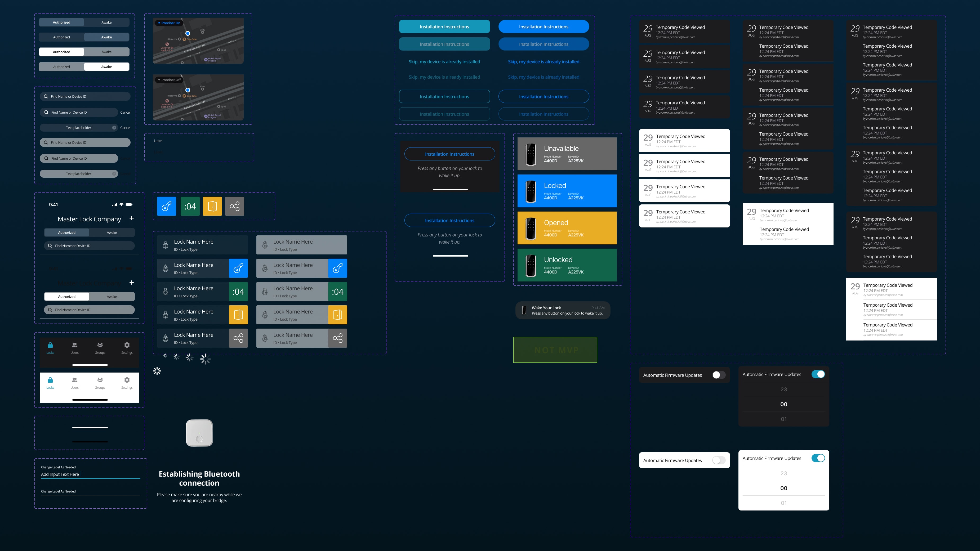Open the yellow Opened status card
Viewport: 980px width, 551px height.
(x=567, y=228)
